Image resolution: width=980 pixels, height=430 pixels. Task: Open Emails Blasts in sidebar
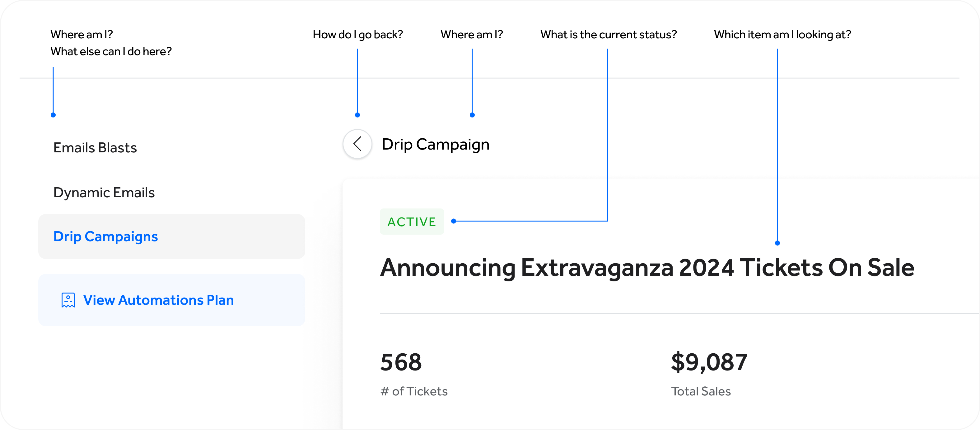tap(95, 148)
